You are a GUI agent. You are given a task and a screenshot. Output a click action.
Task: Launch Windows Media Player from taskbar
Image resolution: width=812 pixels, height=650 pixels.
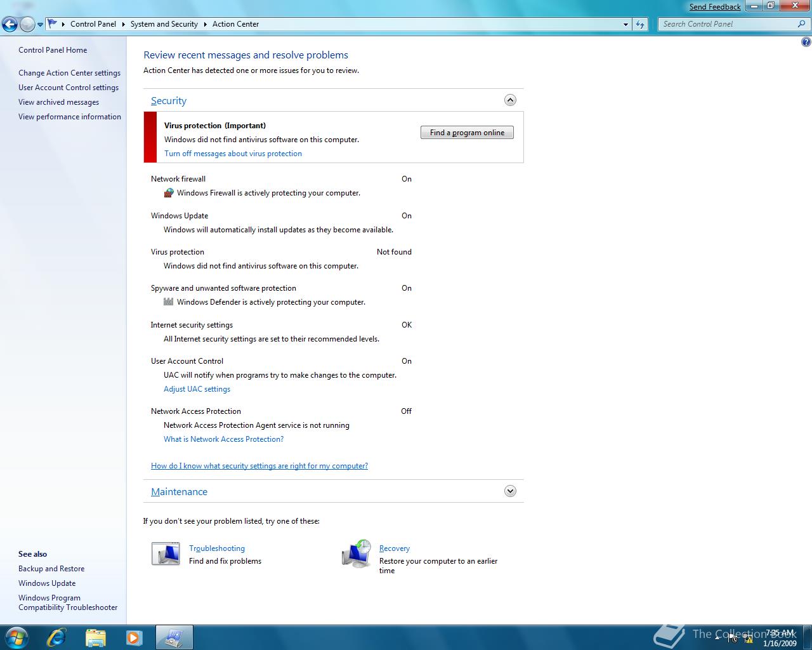(134, 637)
